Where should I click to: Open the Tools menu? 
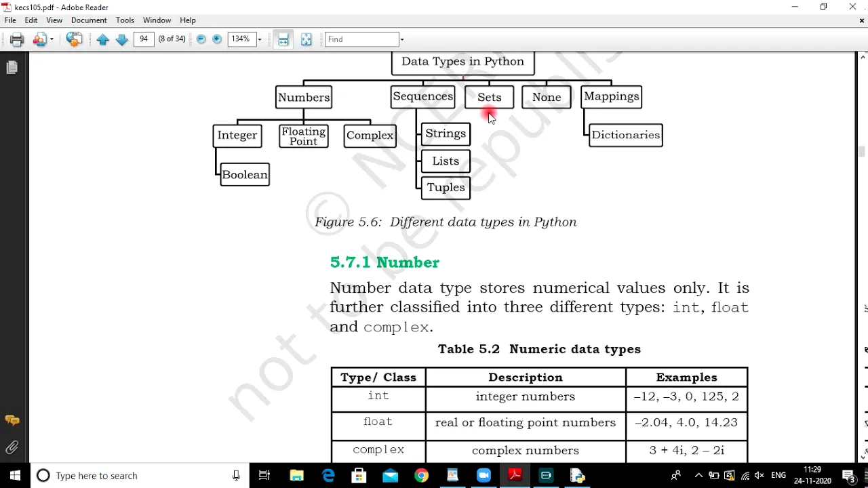point(125,20)
